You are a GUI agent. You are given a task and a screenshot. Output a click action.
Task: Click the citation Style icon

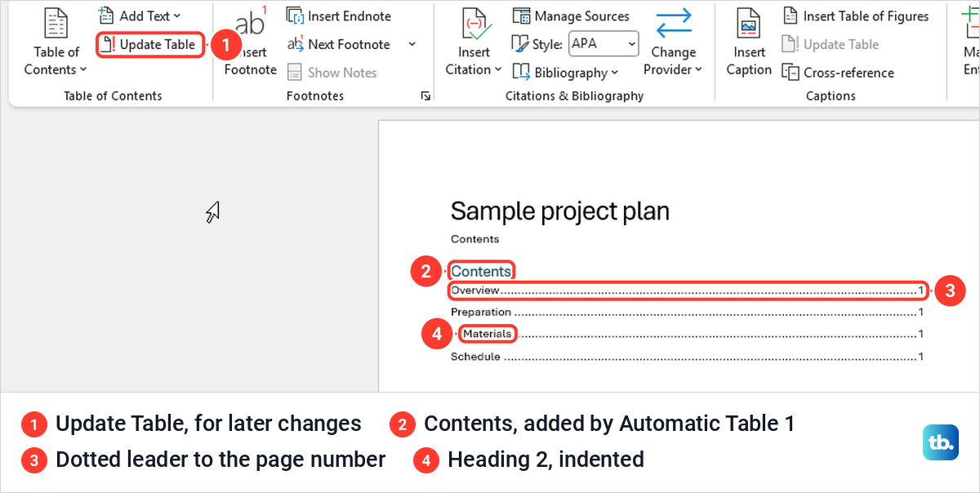[x=521, y=44]
